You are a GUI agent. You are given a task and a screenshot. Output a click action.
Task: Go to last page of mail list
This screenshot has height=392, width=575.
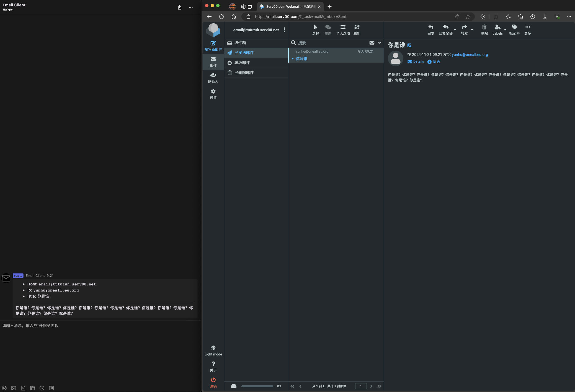click(379, 386)
